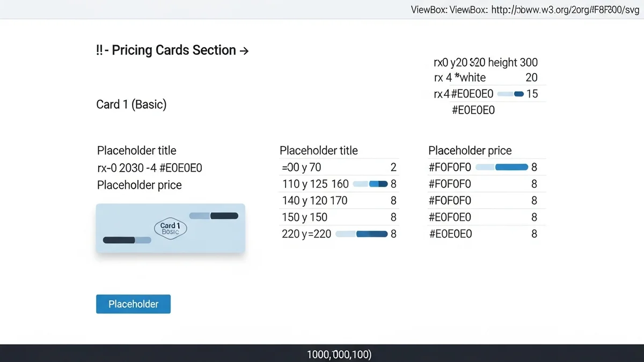This screenshot has height=362, width=644.
Task: Click the Pricing Cards Section heading
Action: 172,50
